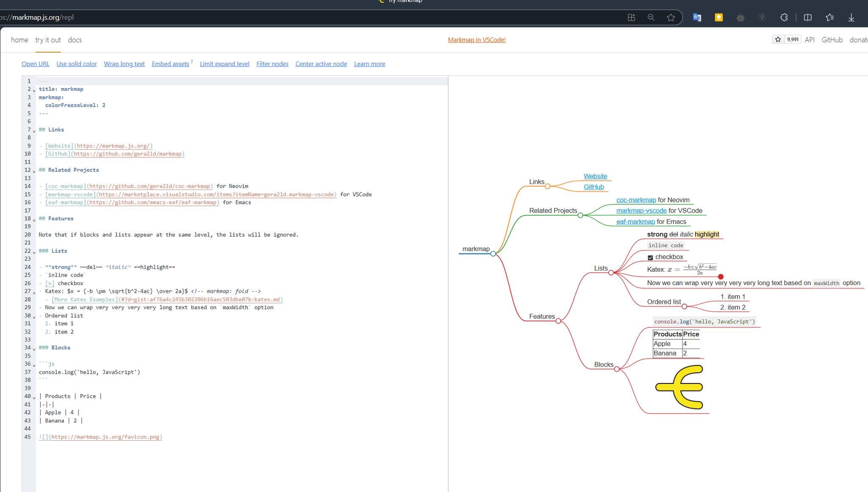
Task: Select the try it out tab
Action: click(48, 40)
